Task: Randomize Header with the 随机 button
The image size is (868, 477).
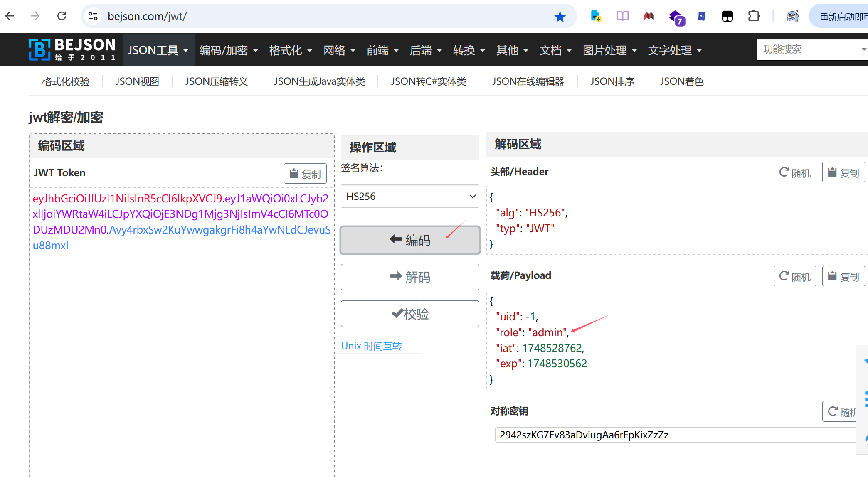Action: point(794,172)
